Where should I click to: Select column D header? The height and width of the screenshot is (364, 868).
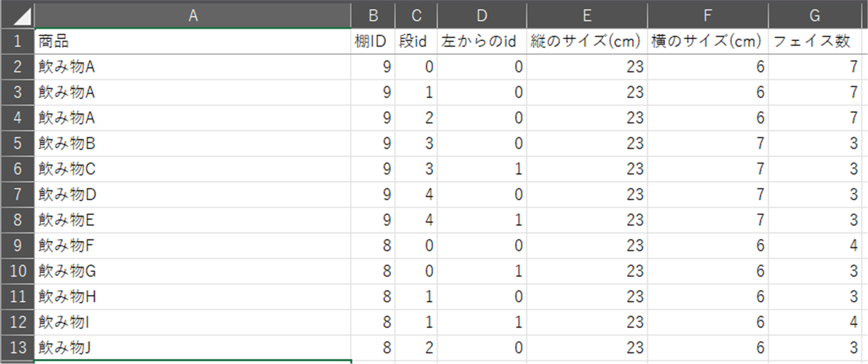click(x=482, y=16)
